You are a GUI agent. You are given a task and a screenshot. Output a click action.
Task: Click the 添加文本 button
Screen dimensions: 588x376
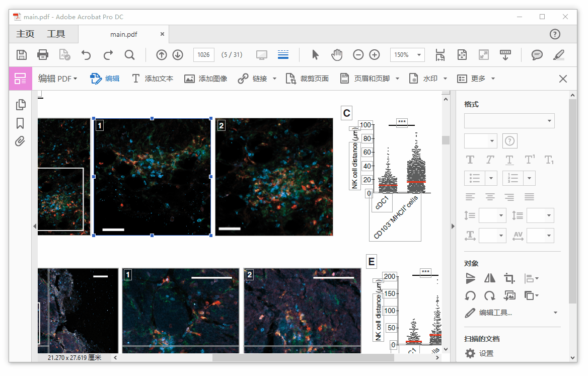(x=153, y=79)
